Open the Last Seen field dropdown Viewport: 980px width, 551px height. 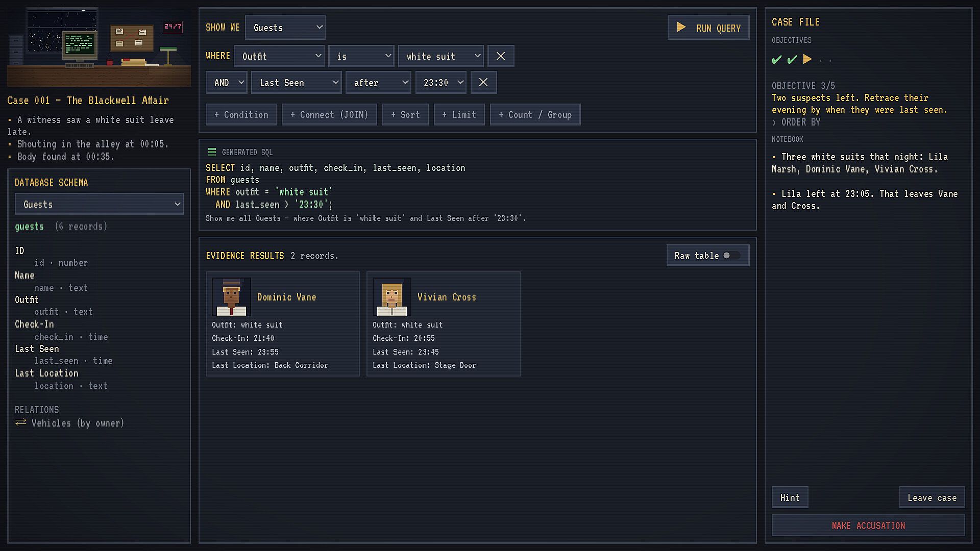click(297, 83)
